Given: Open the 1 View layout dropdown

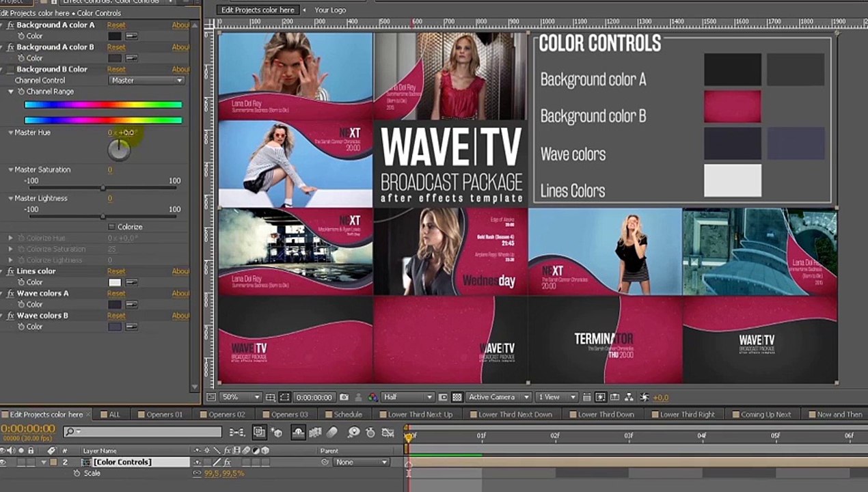Looking at the screenshot, I should coord(556,397).
